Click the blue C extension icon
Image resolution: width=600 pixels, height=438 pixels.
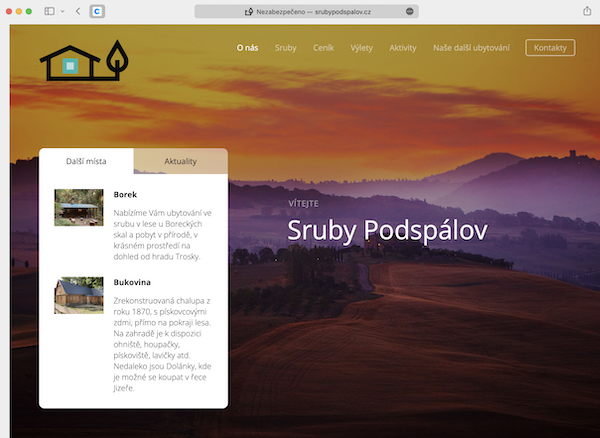(97, 11)
